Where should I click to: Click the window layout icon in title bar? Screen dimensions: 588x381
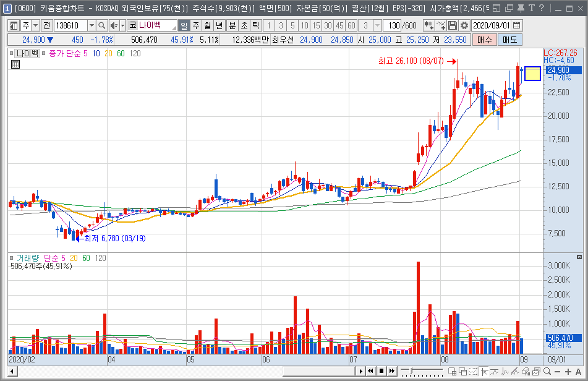496,8
